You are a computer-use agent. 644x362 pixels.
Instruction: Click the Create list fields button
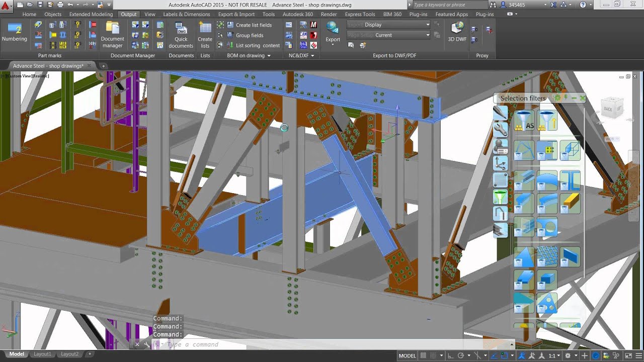250,25
